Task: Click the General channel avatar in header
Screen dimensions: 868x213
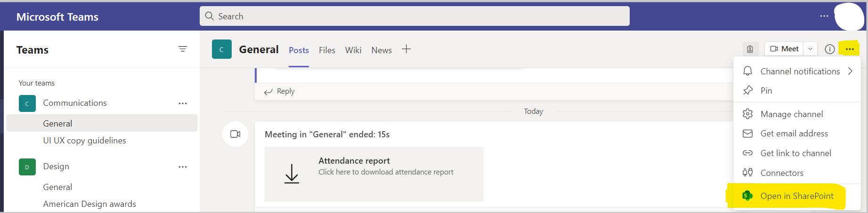Action: pyautogui.click(x=222, y=49)
